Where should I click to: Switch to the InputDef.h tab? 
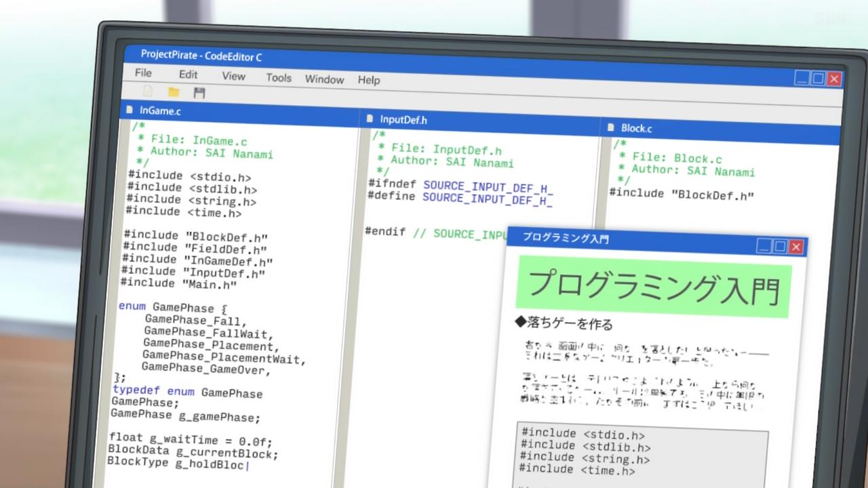(403, 120)
